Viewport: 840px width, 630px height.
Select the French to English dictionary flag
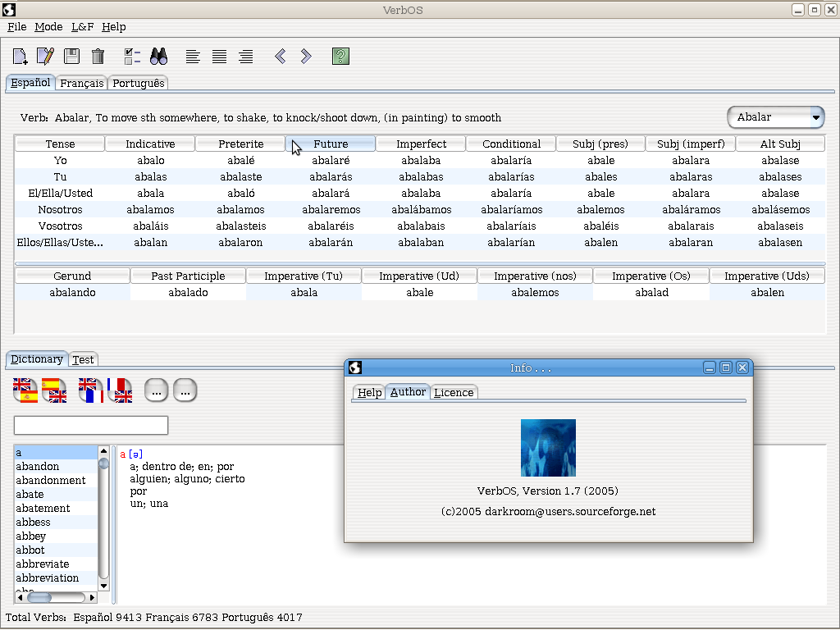pos(120,390)
